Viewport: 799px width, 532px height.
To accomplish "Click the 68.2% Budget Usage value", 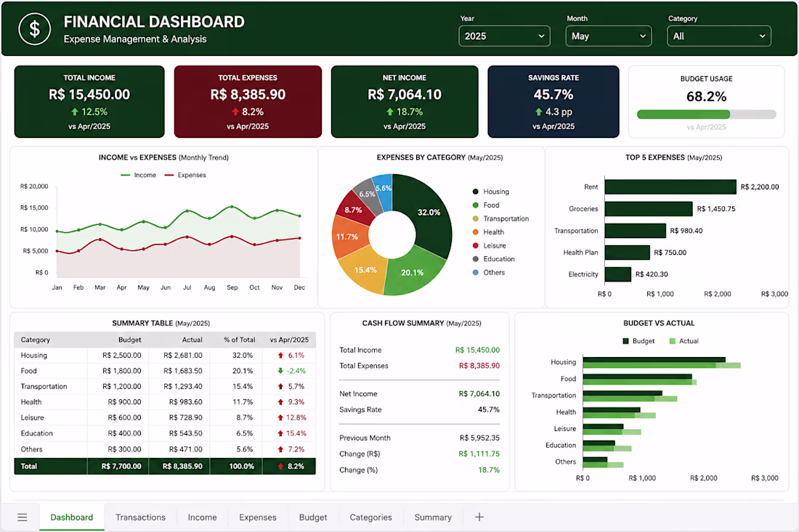I will tap(706, 97).
